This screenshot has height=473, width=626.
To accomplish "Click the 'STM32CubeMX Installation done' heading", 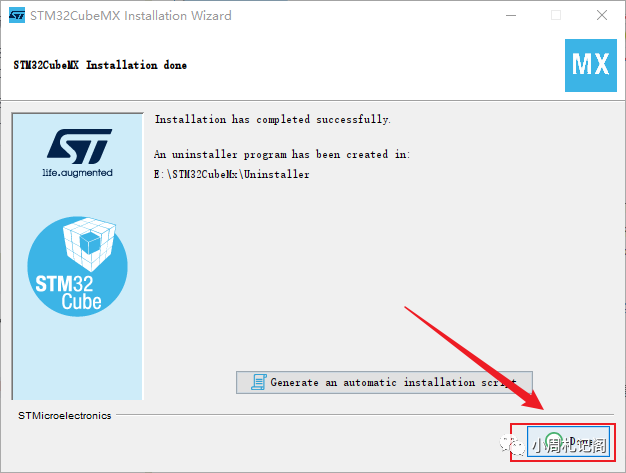I will pos(100,65).
